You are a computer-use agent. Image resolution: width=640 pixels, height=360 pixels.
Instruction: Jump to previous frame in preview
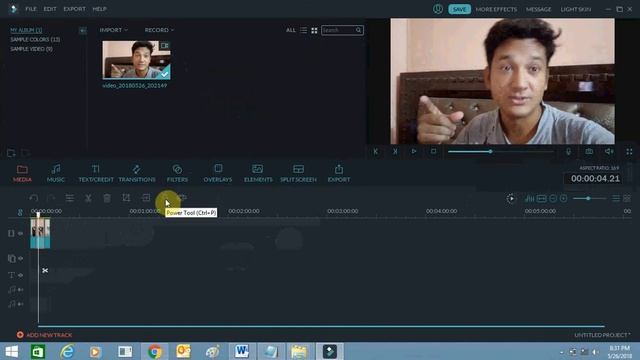(x=376, y=151)
